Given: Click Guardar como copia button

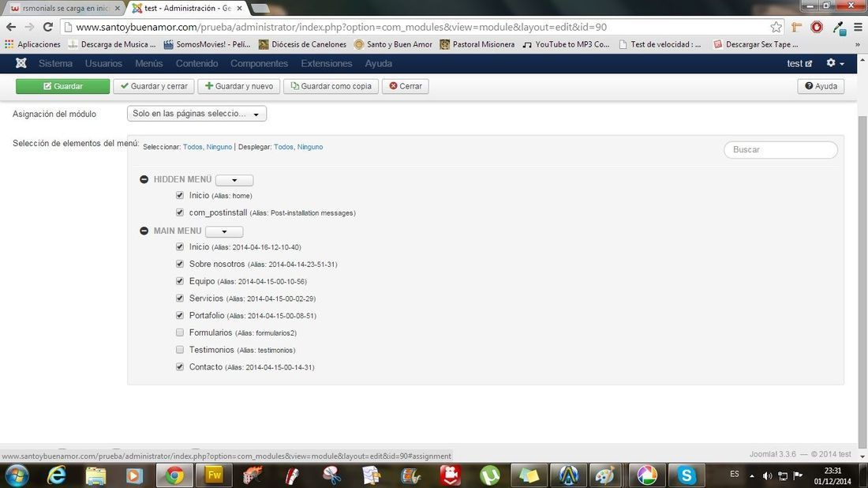Looking at the screenshot, I should click(331, 86).
